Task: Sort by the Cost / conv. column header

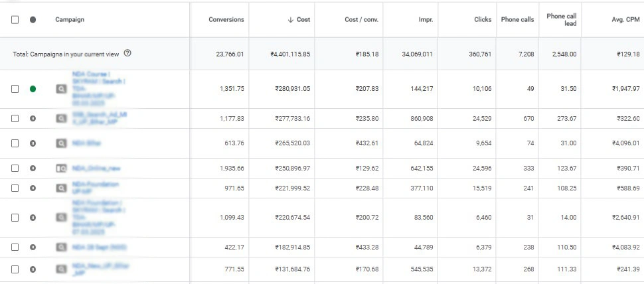Action: 361,20
